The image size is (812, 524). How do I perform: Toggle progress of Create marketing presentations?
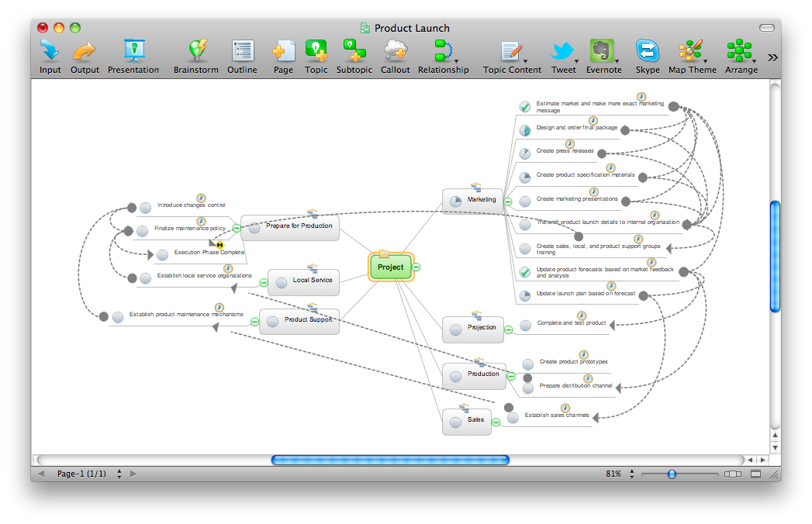[524, 202]
